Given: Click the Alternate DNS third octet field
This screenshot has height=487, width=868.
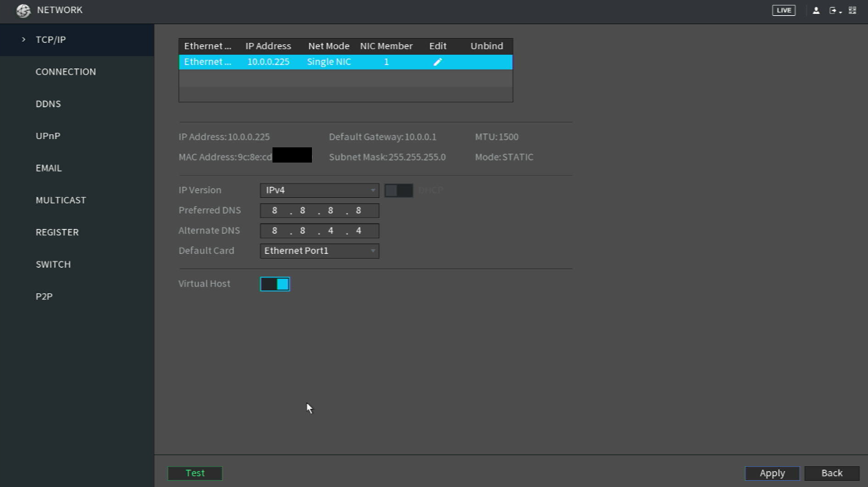Looking at the screenshot, I should [x=331, y=231].
